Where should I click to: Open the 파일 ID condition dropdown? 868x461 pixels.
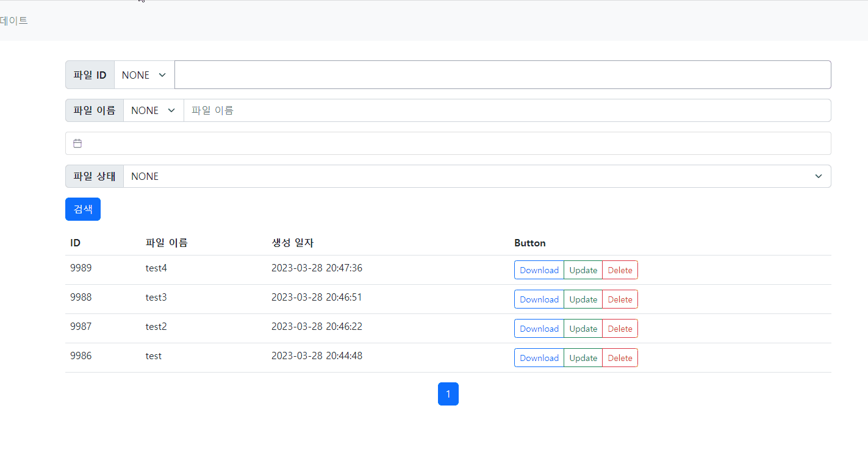coord(145,75)
